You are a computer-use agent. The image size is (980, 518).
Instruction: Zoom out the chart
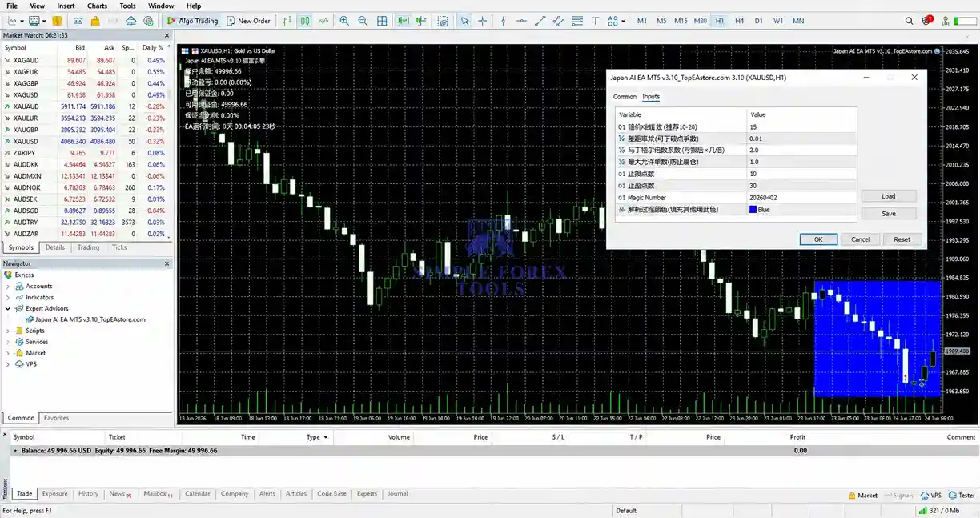click(x=363, y=21)
